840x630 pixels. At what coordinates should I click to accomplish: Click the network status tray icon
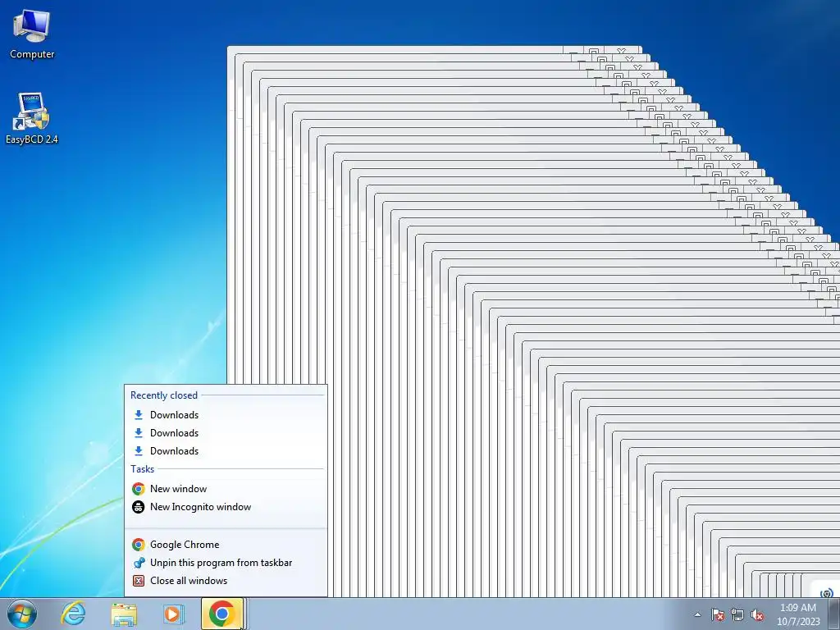[x=737, y=614]
